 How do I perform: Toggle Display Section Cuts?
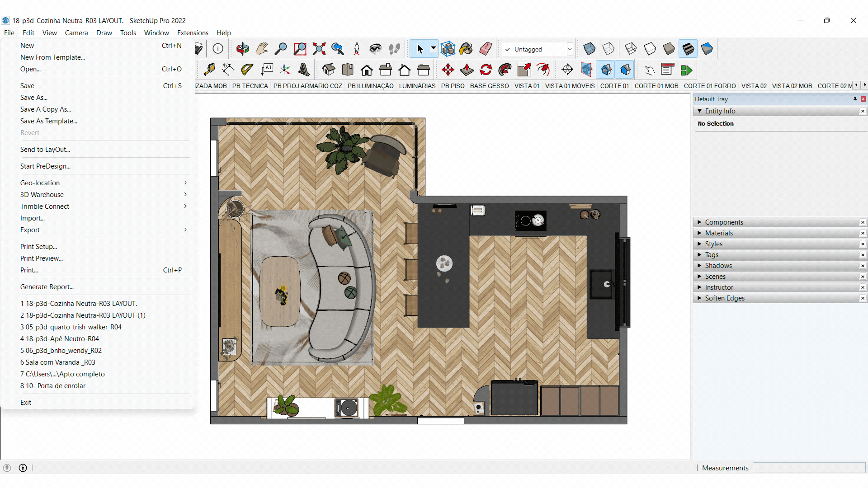[605, 70]
